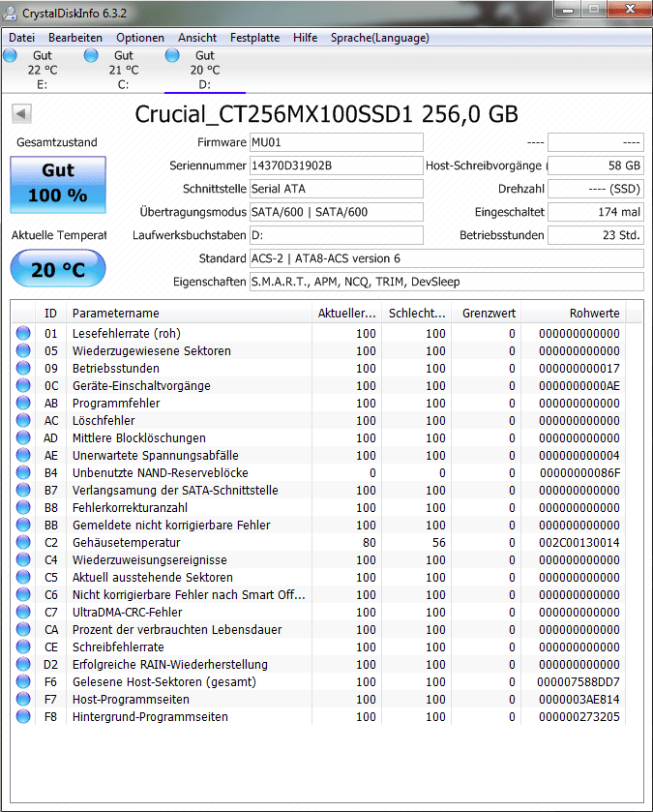Click status icon of Mittlere Blocklöschungen row
653x812 pixels.
click(x=23, y=437)
